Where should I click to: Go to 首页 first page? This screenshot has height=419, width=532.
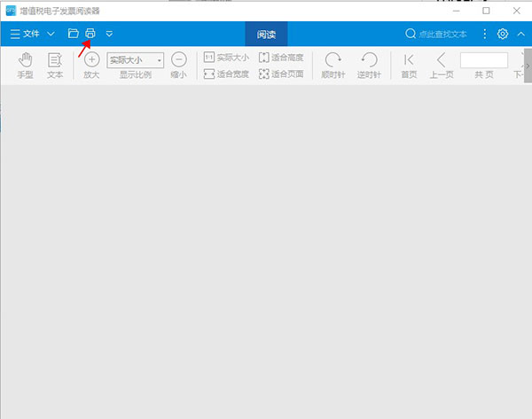click(x=409, y=66)
